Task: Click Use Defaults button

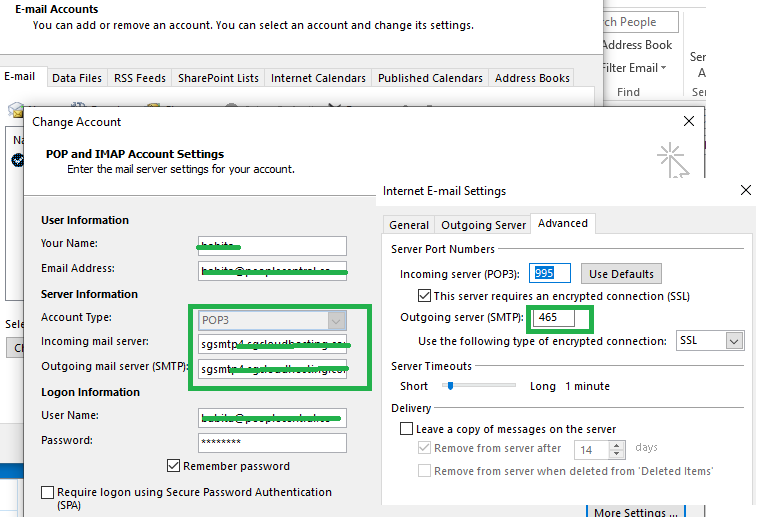Action: (621, 274)
